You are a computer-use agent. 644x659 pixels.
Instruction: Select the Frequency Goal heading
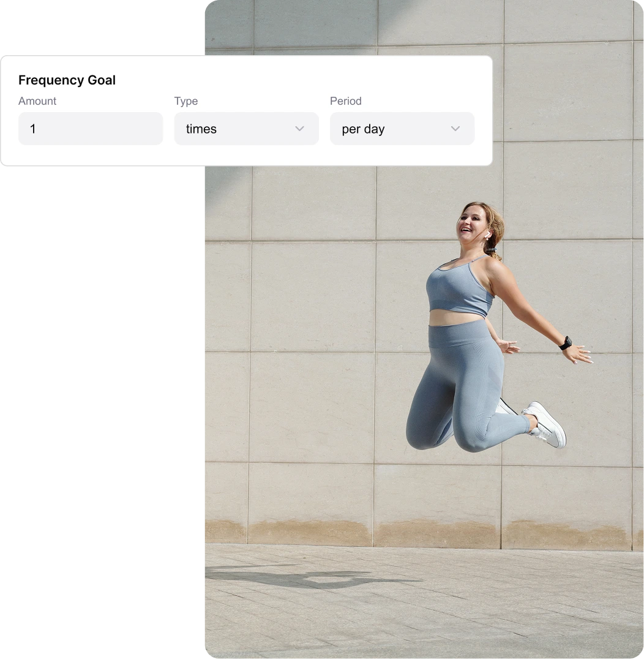tap(67, 80)
